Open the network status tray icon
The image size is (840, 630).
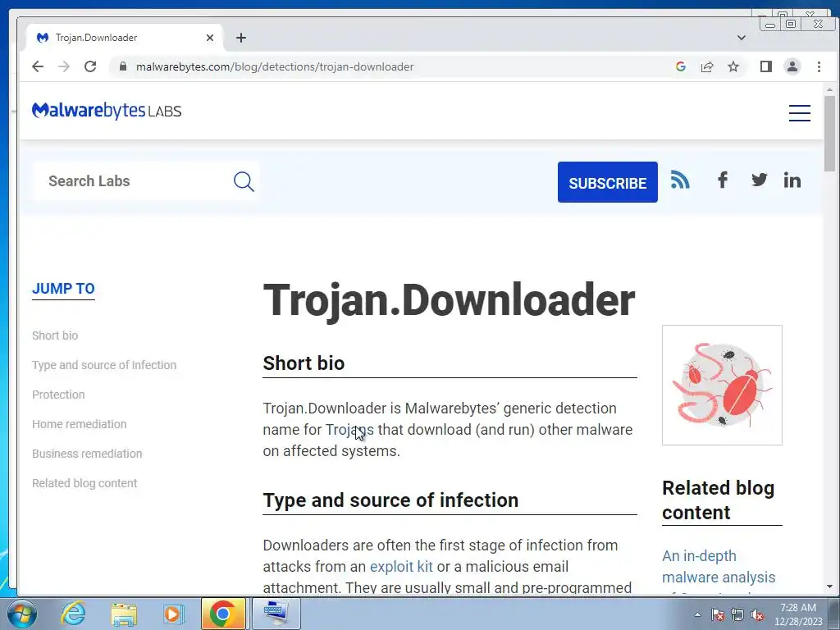(737, 614)
